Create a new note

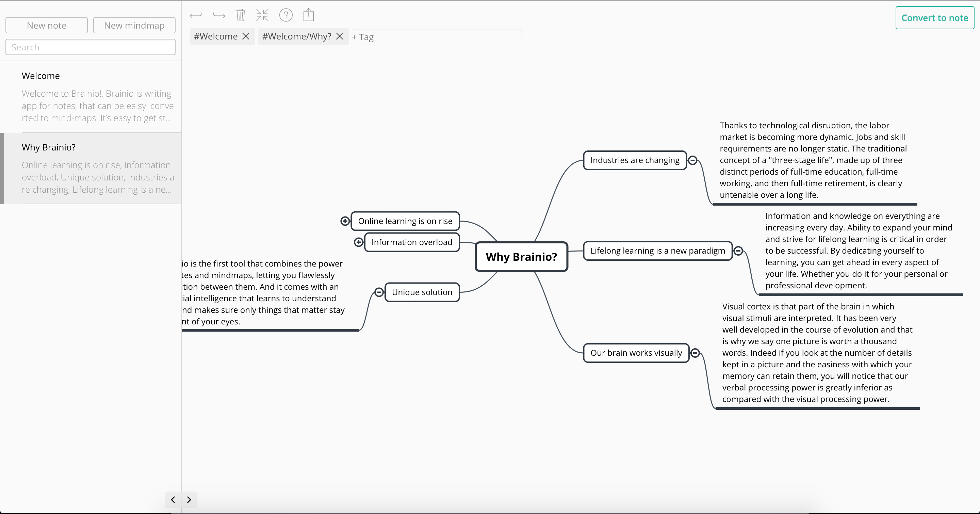pyautogui.click(x=46, y=25)
